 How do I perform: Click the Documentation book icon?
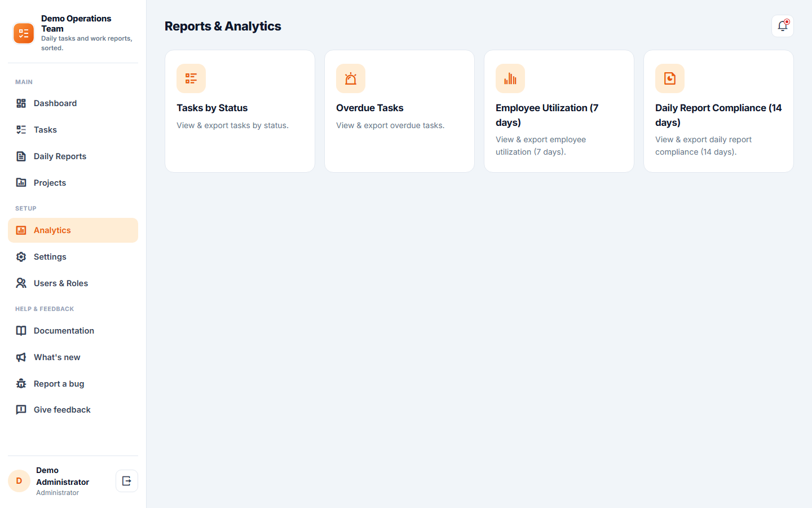click(x=21, y=331)
